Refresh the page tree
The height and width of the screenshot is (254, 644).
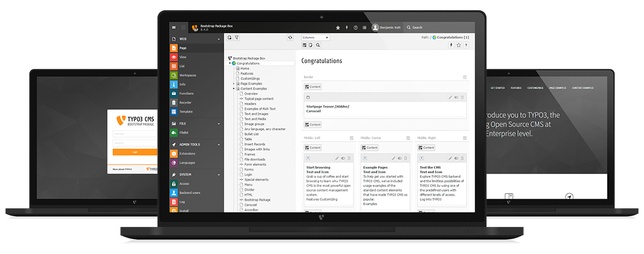click(x=290, y=38)
